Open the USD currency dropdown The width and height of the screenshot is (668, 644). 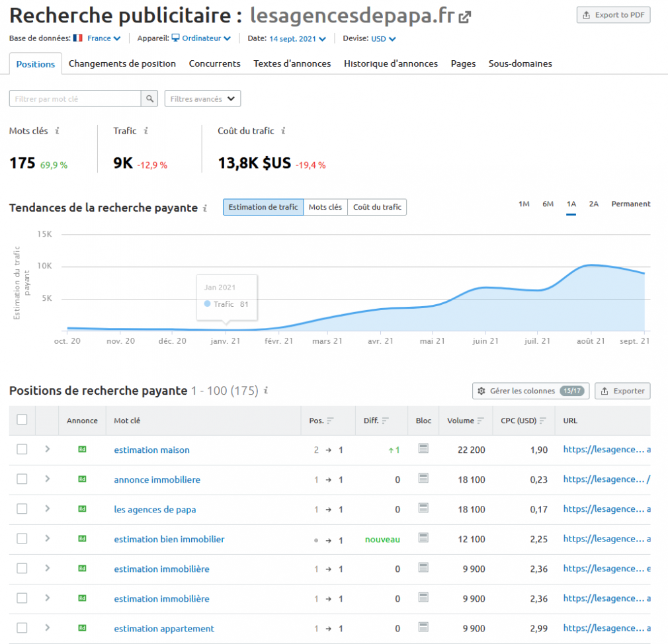(384, 39)
